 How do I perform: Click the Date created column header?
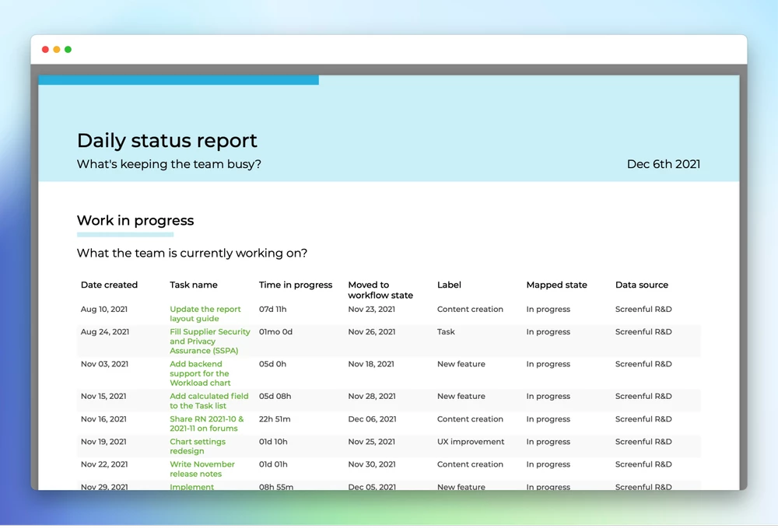click(109, 285)
